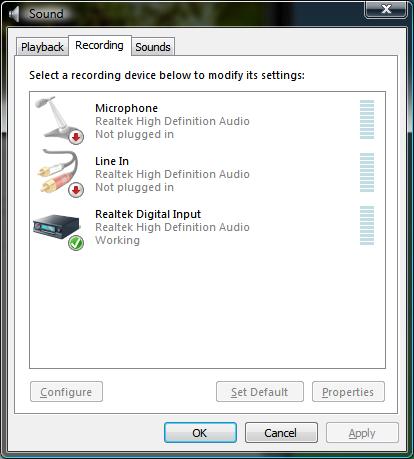
Task: Click the Set Default button
Action: (x=260, y=392)
